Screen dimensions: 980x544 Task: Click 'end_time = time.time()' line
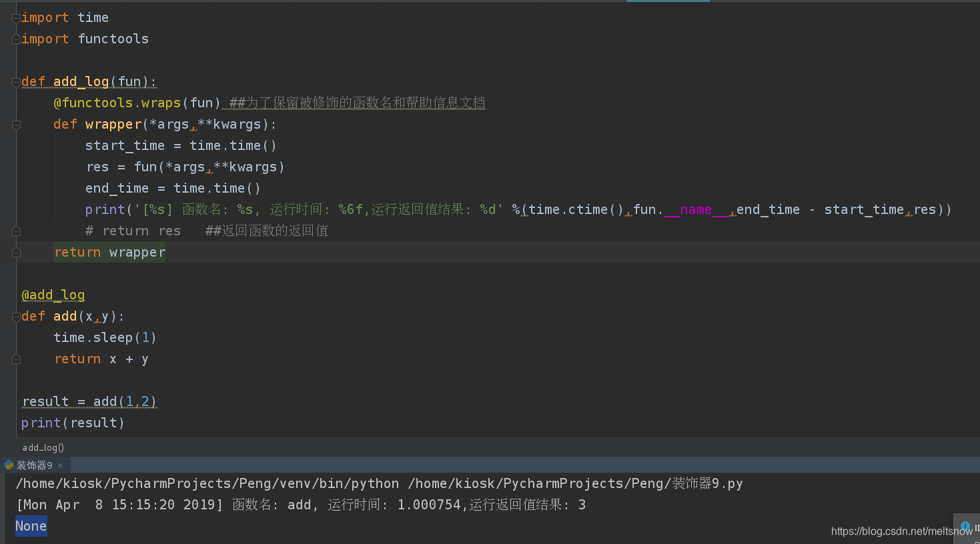tap(173, 188)
